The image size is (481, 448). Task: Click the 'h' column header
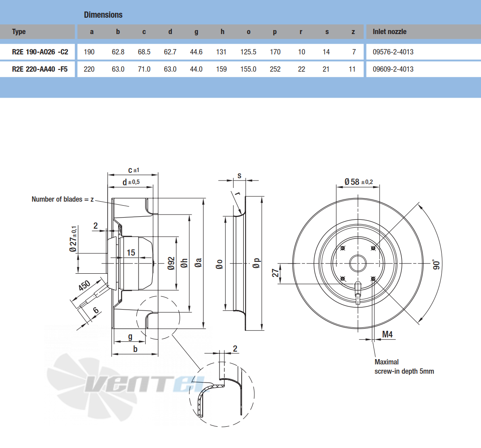(x=223, y=31)
